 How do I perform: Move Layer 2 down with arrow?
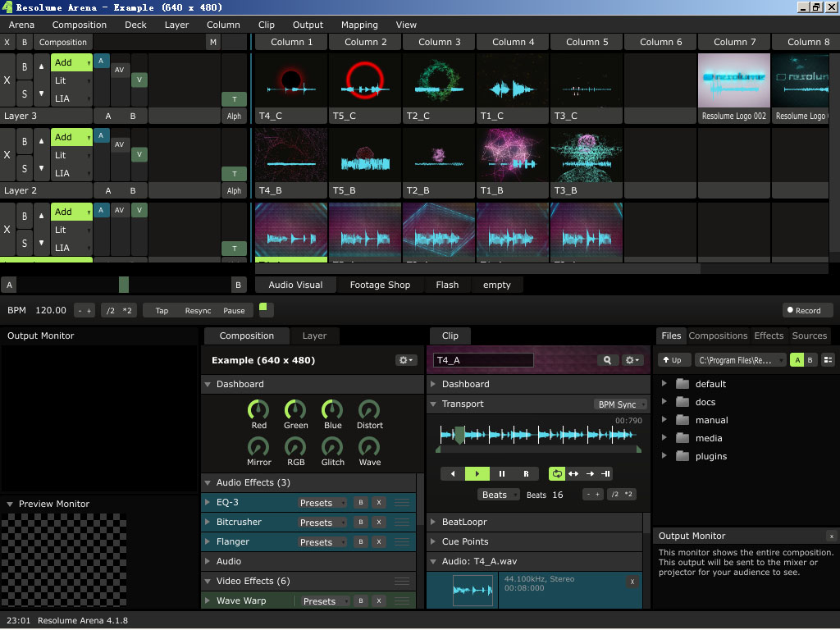[x=41, y=167]
